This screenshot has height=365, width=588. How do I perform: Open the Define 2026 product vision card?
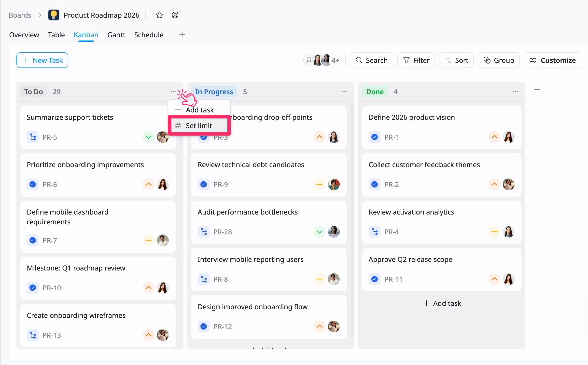click(x=442, y=127)
